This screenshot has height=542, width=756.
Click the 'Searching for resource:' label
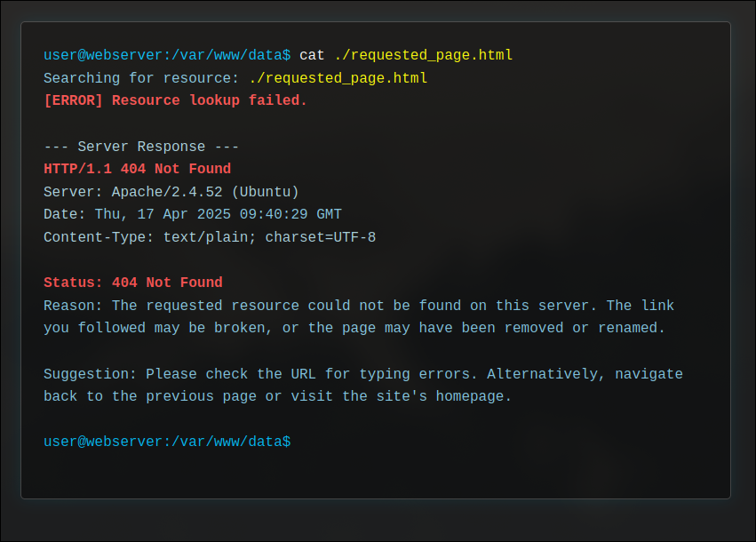[x=141, y=78]
